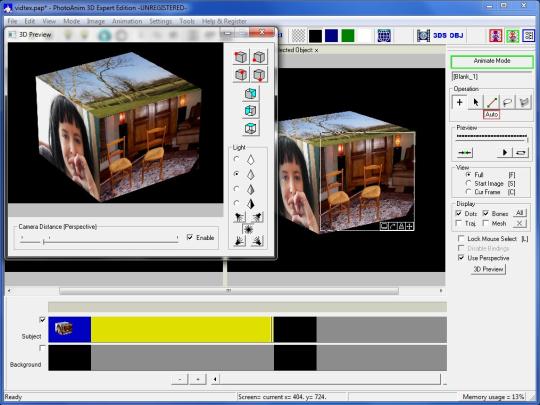Click the center starburst light icon
The height and width of the screenshot is (405, 540).
248,229
